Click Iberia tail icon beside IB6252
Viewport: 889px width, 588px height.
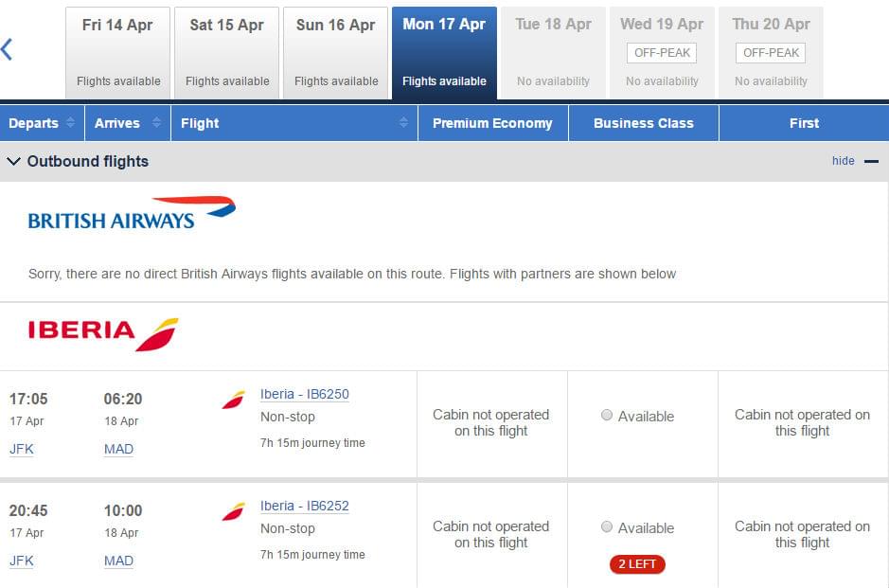tap(234, 511)
